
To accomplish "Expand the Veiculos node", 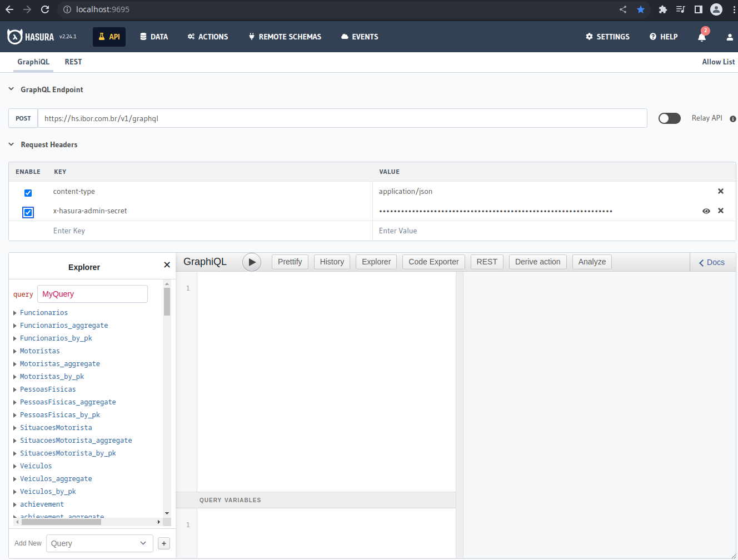I will (15, 466).
